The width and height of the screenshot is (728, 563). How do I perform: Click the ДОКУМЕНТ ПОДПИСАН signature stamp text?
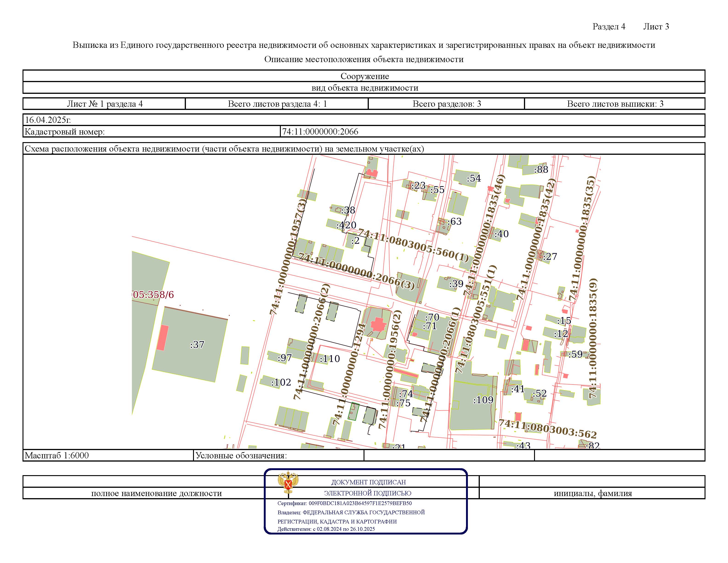coord(368,482)
